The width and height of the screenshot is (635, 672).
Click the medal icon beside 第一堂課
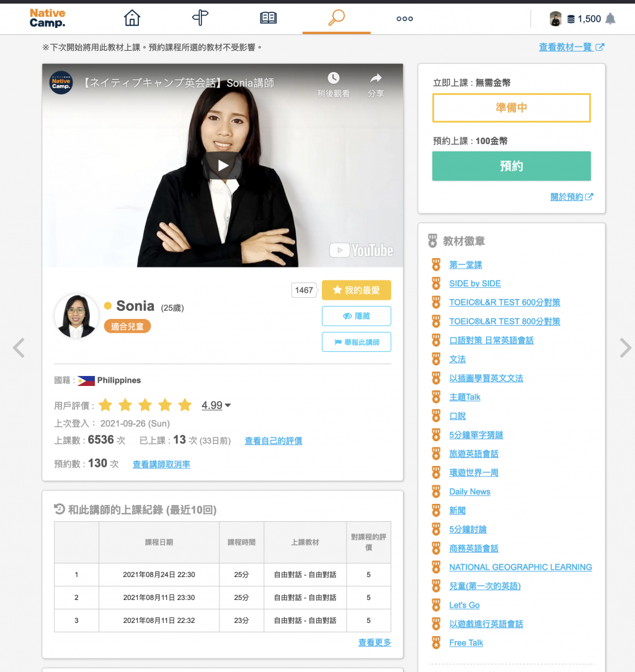coord(436,264)
